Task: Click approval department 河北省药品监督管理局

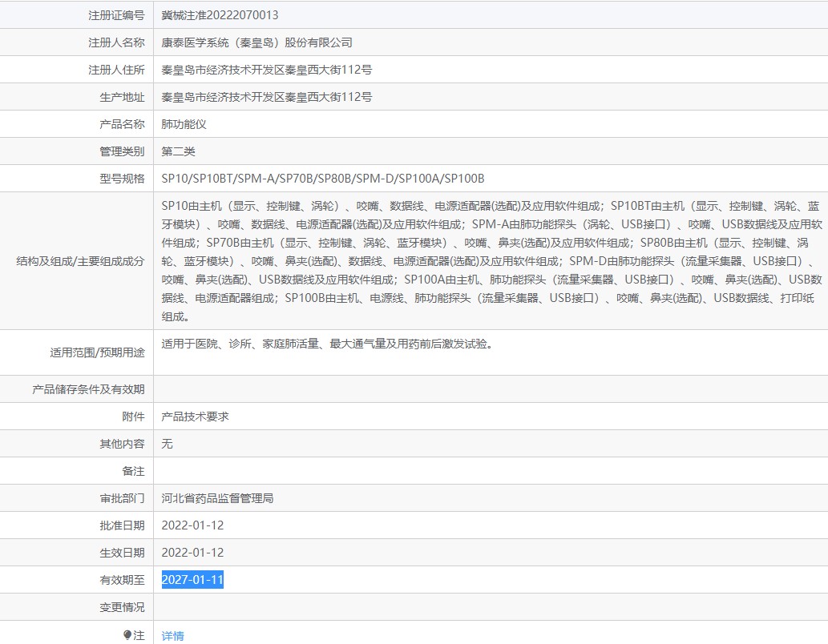Action: [x=217, y=498]
